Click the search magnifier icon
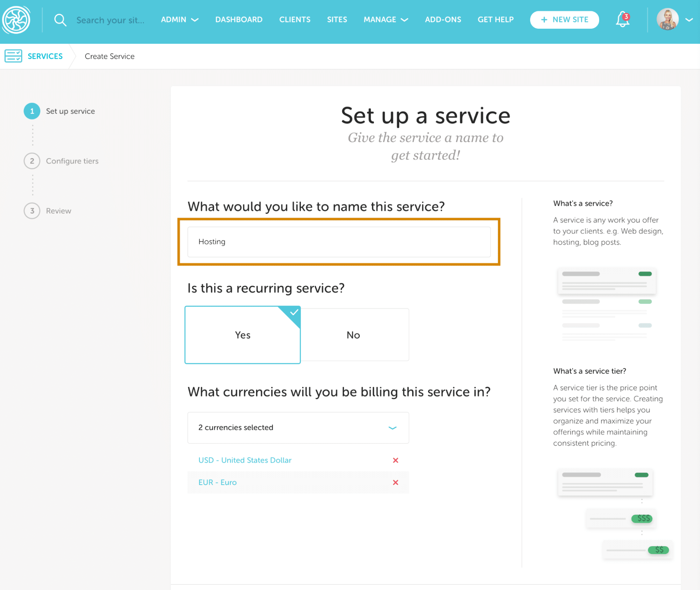 [x=60, y=20]
